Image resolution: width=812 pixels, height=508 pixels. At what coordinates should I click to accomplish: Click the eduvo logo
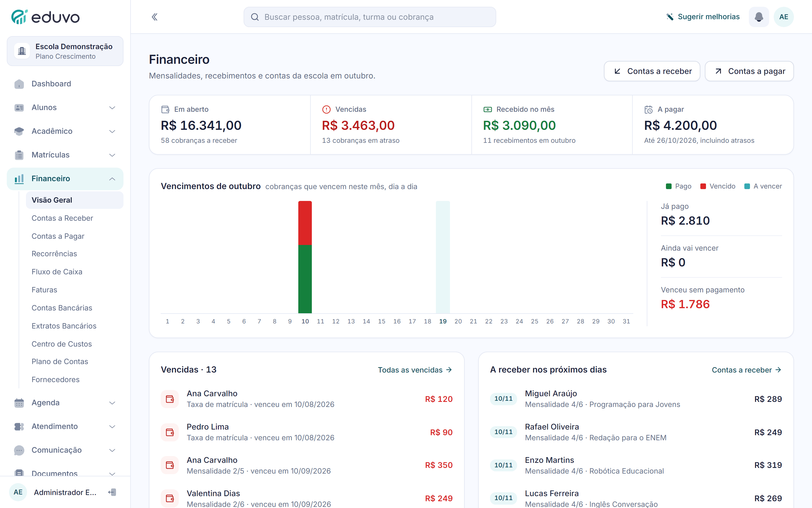[x=45, y=17]
